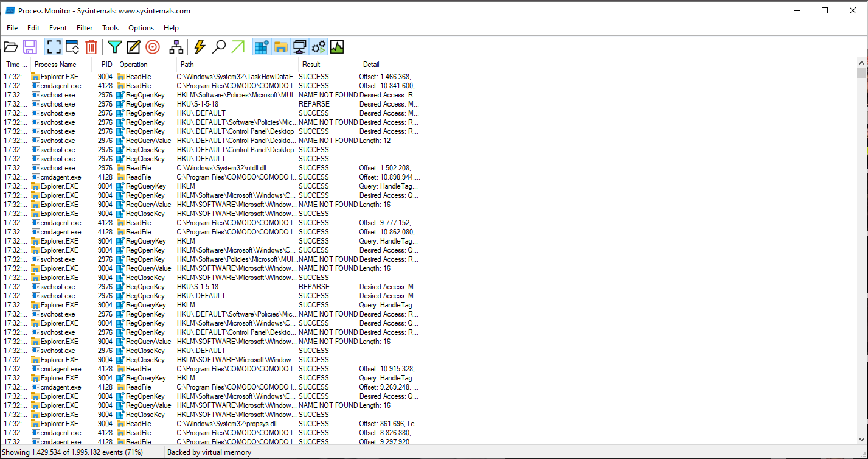Open the Filter dialog via the funnel icon

(x=115, y=47)
